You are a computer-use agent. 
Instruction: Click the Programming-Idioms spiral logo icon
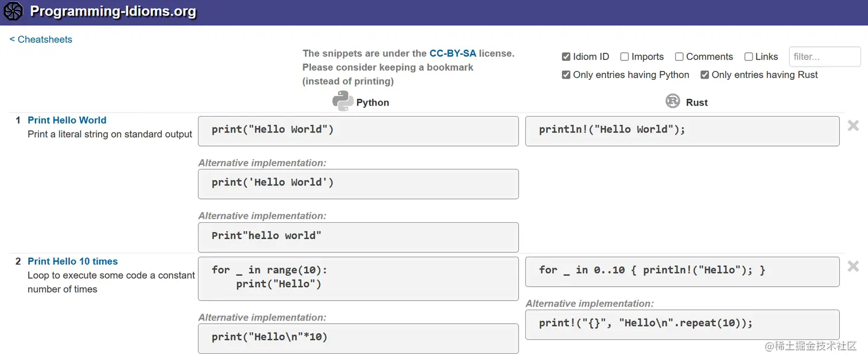[x=13, y=11]
